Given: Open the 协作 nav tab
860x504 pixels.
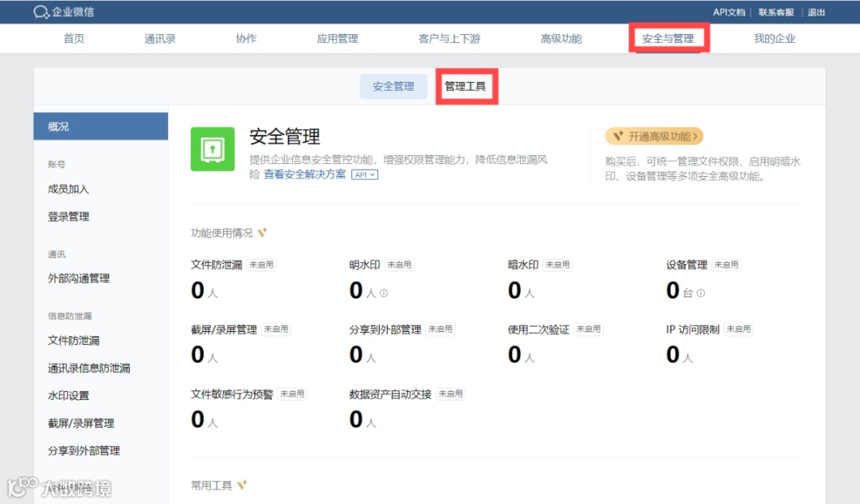Looking at the screenshot, I should coord(246,38).
